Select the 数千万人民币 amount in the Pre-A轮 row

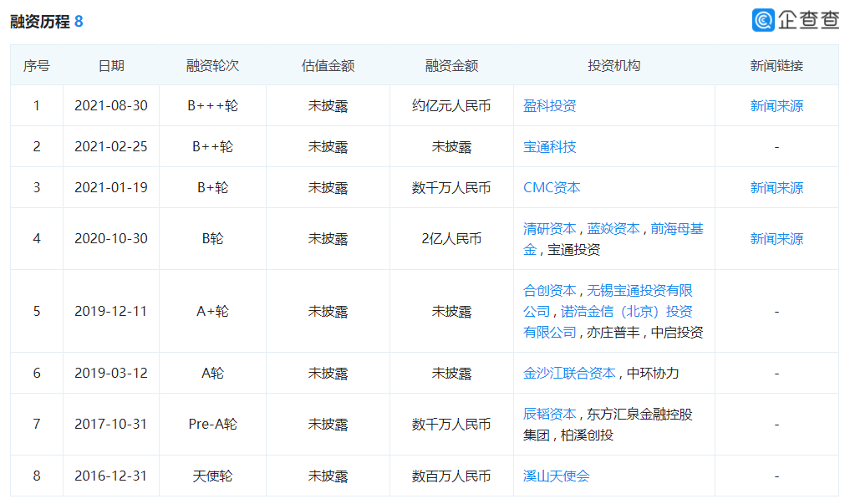point(451,425)
